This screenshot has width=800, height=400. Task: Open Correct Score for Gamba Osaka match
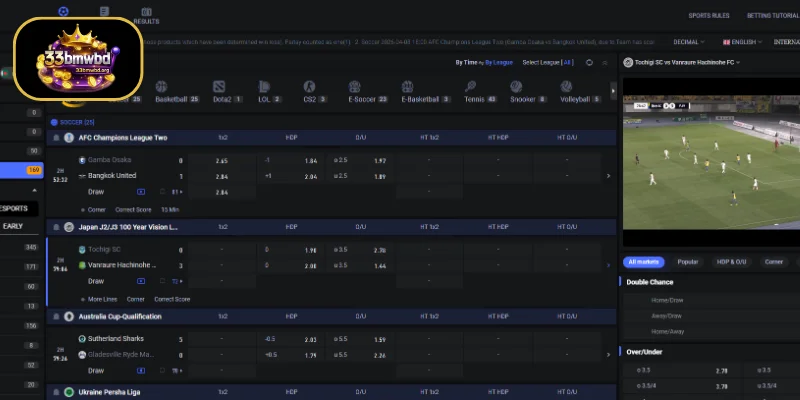133,210
